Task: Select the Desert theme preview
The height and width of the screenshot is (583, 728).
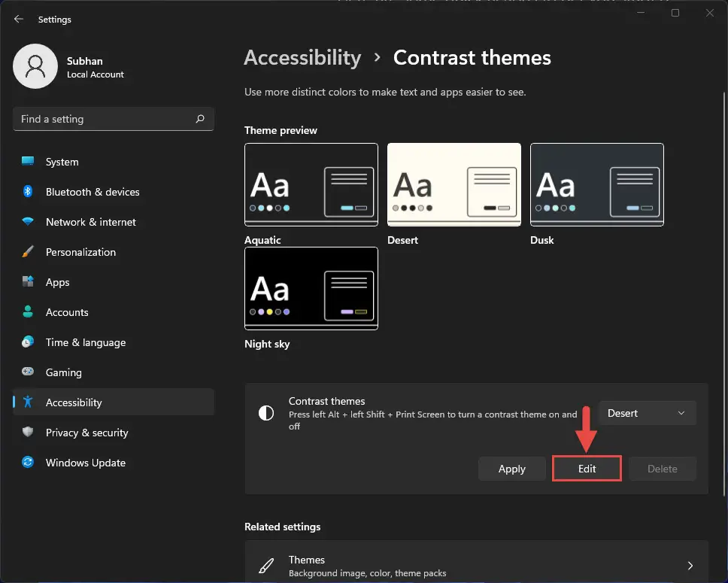Action: coord(454,184)
